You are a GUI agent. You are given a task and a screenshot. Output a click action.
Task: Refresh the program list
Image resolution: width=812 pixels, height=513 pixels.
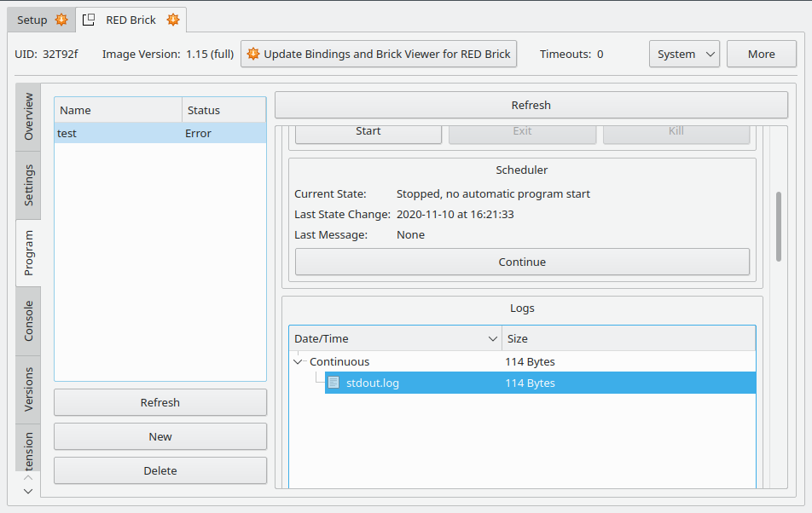[x=160, y=402]
